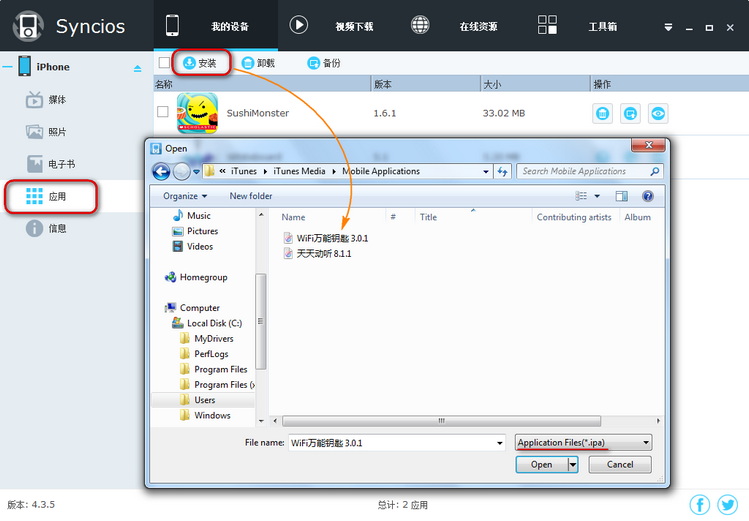Viewport: 749px width, 521px height.
Task: Open the 电子书 section in sidebar
Action: [51, 164]
